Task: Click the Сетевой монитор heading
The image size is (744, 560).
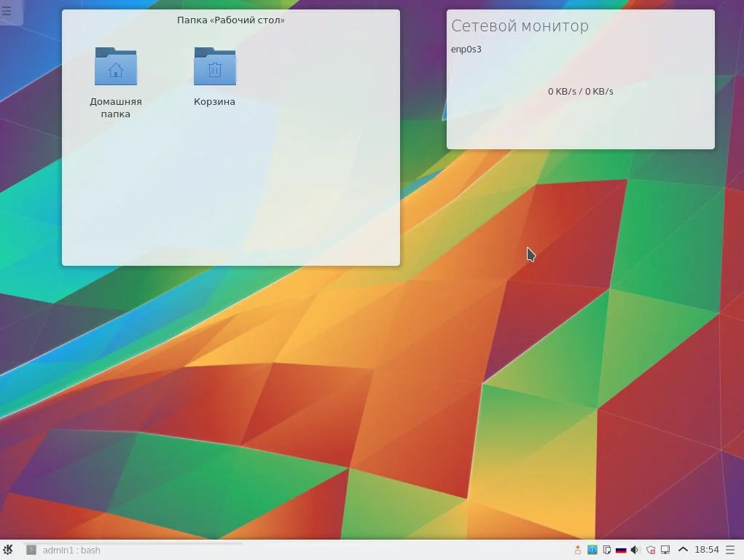Action: pos(520,26)
